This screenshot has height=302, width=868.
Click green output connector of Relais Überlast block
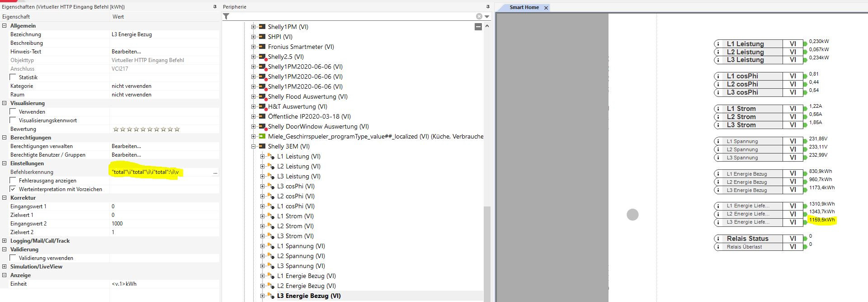[805, 247]
